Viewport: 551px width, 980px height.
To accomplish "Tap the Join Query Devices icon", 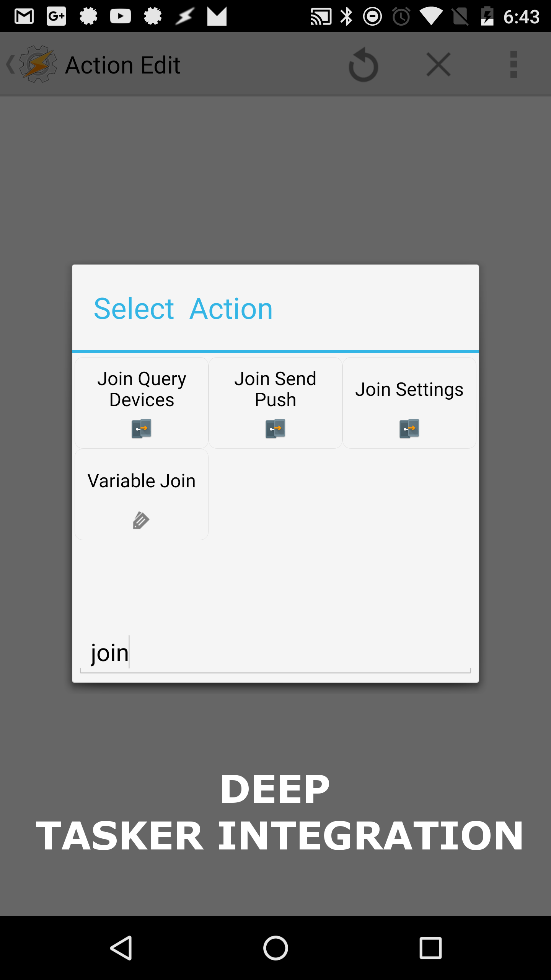I will pyautogui.click(x=142, y=428).
